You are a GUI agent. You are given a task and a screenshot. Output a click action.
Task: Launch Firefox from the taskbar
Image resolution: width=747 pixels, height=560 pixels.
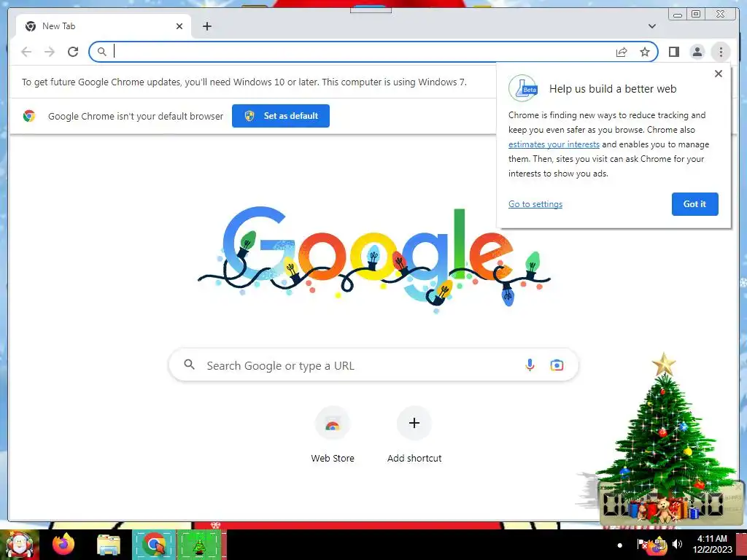click(63, 544)
